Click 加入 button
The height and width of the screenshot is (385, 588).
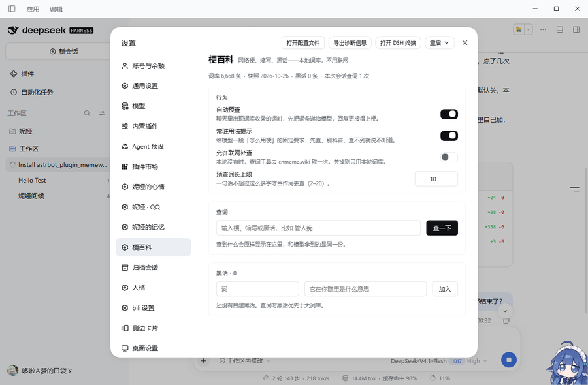(x=445, y=288)
